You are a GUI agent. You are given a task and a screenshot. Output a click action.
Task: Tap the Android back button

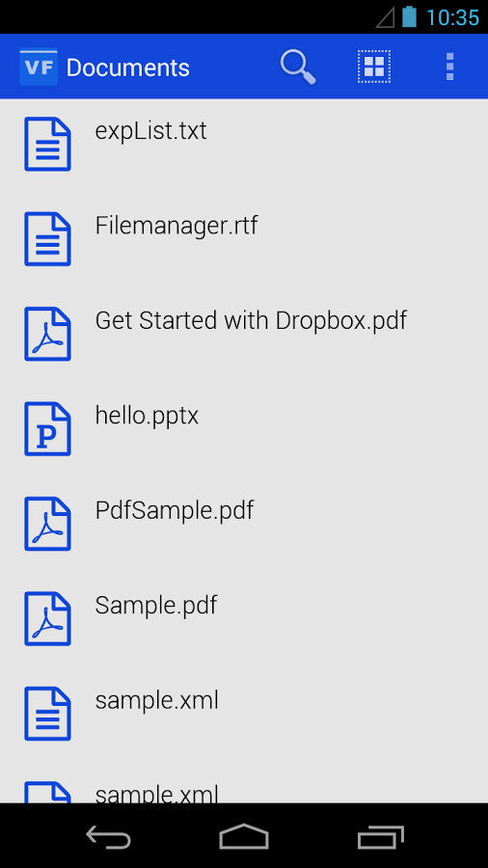point(108,837)
